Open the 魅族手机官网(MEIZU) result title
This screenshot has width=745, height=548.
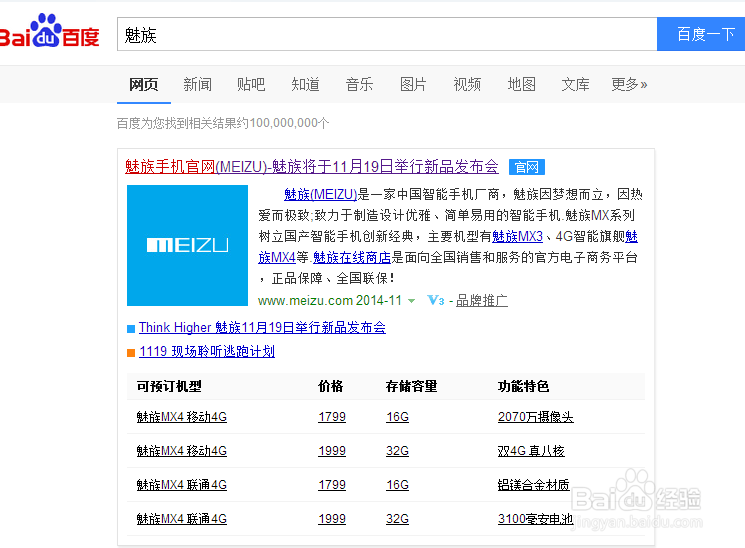pyautogui.click(x=312, y=167)
